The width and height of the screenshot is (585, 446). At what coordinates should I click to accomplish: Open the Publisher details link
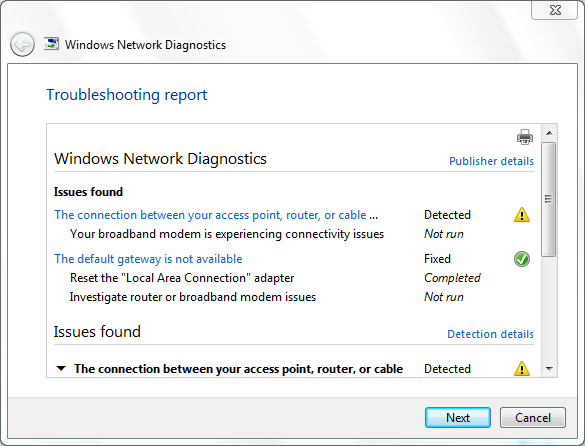pyautogui.click(x=491, y=161)
